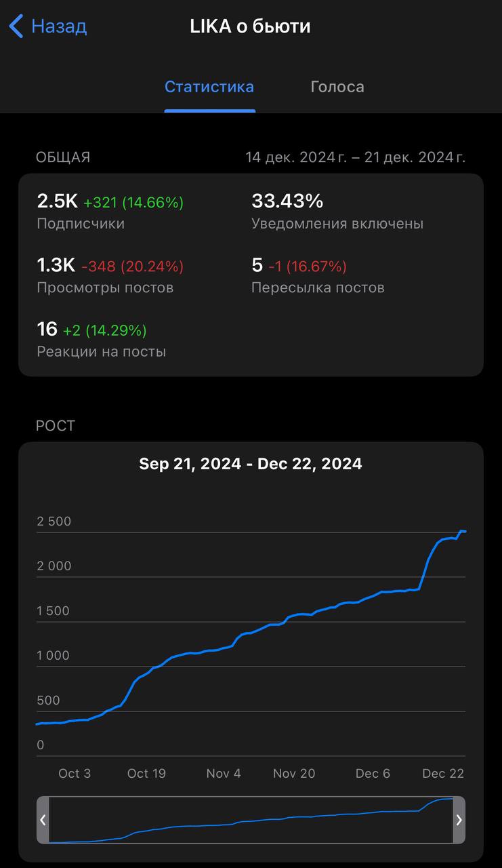Image resolution: width=502 pixels, height=868 pixels.
Task: Click the green +321 (14.66%) subscriber change
Action: [x=133, y=202]
